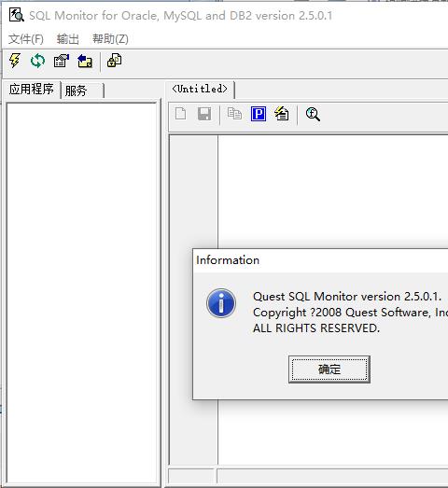
Task: Click the new blank document icon
Action: click(180, 114)
